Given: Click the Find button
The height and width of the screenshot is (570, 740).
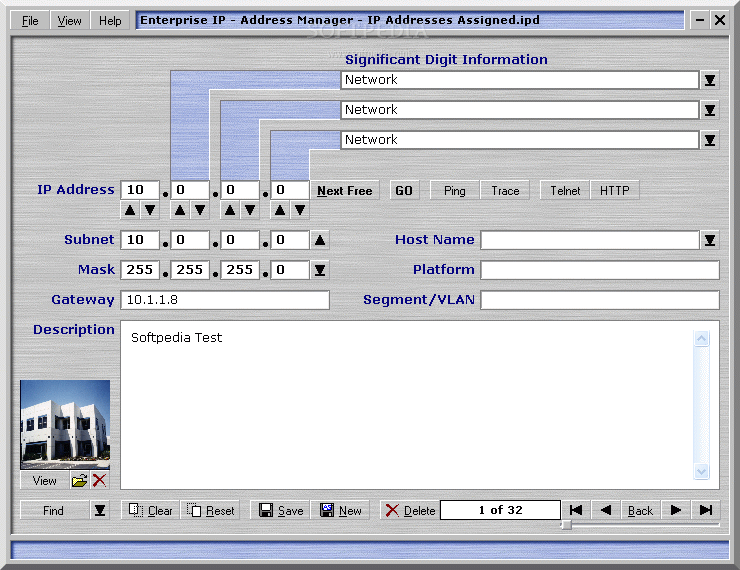Looking at the screenshot, I should coord(54,511).
